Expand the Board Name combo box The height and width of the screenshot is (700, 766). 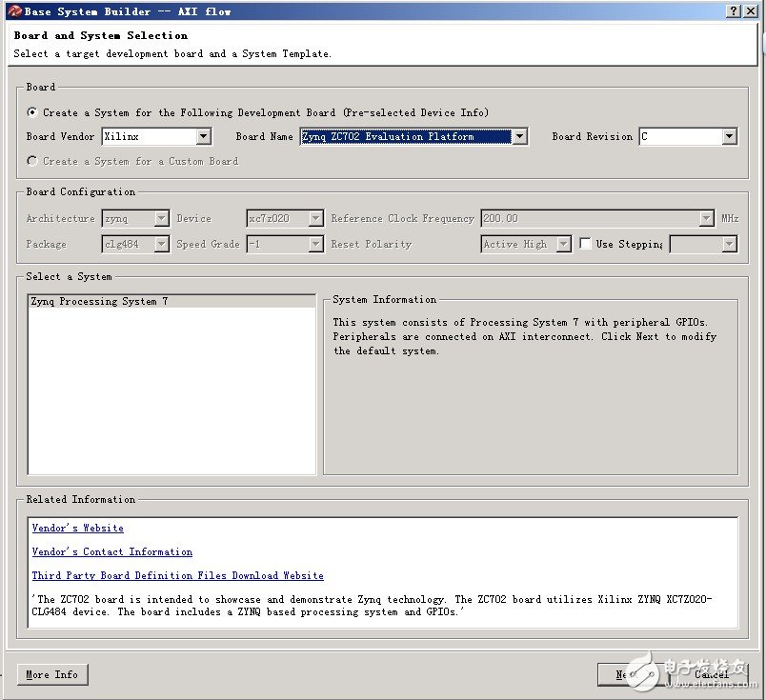click(x=519, y=137)
